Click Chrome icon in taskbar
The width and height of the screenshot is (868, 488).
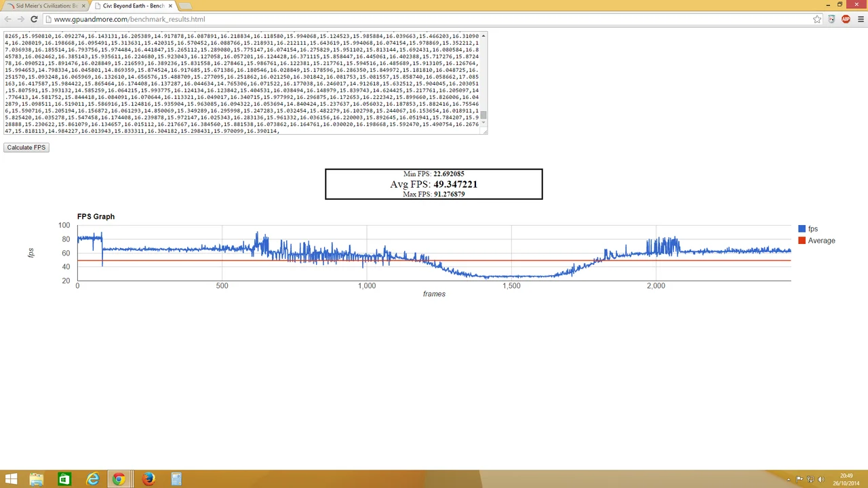(119, 479)
